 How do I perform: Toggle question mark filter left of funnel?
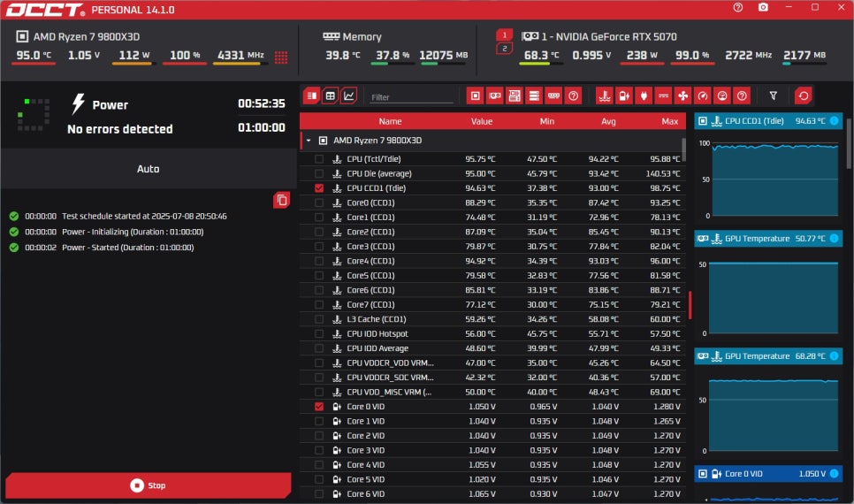(742, 95)
